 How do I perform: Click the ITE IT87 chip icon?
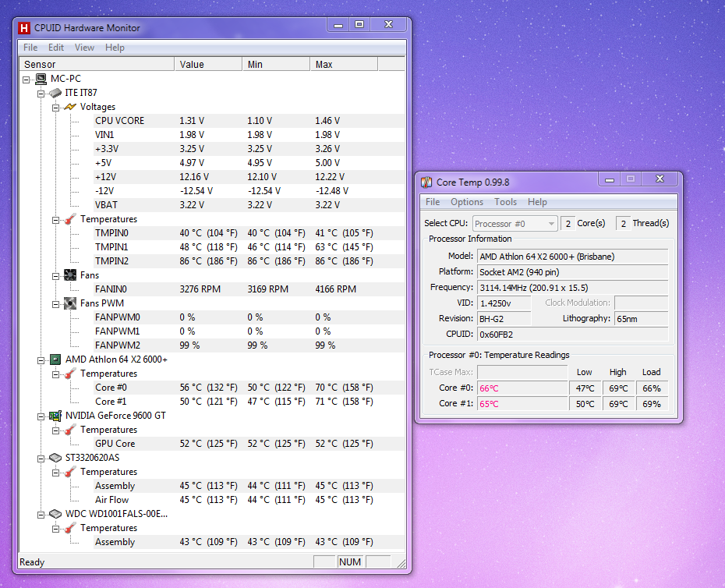coord(55,93)
